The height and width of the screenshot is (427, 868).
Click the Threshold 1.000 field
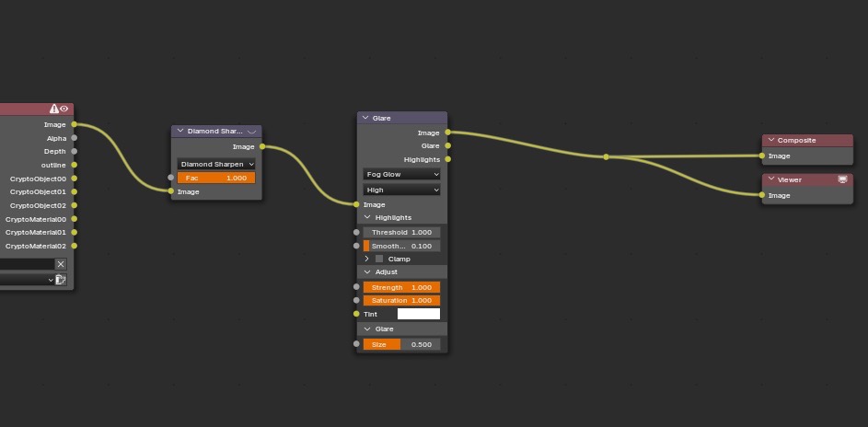coord(402,232)
